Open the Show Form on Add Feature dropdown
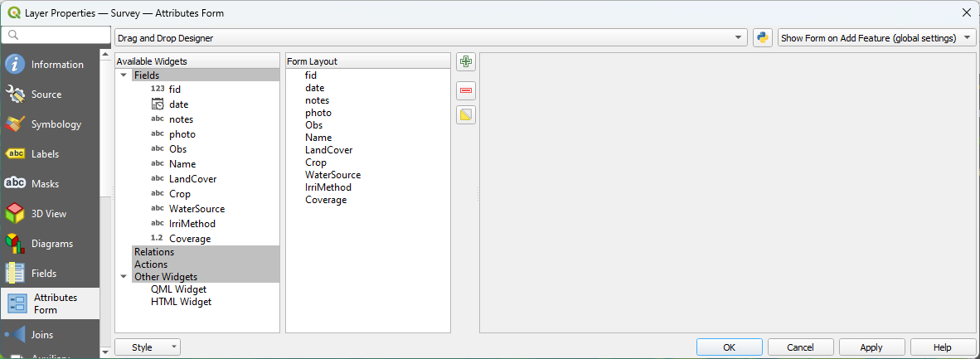980x359 pixels. click(876, 38)
